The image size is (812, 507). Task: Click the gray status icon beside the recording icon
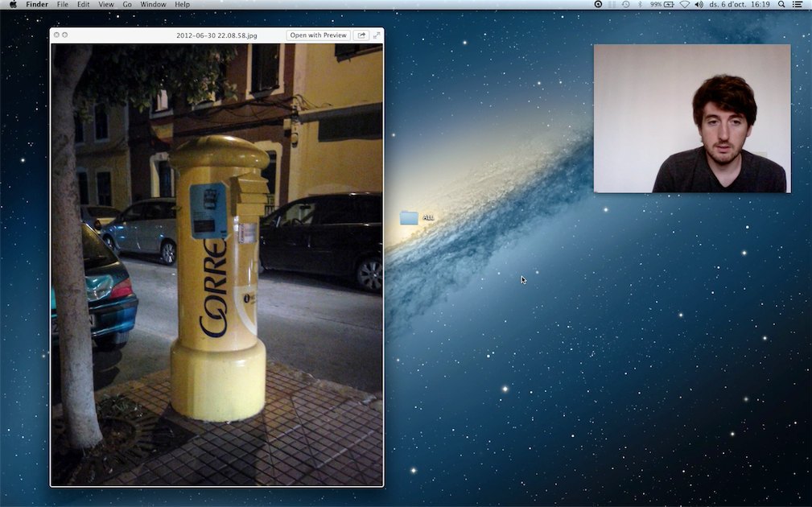pos(612,5)
